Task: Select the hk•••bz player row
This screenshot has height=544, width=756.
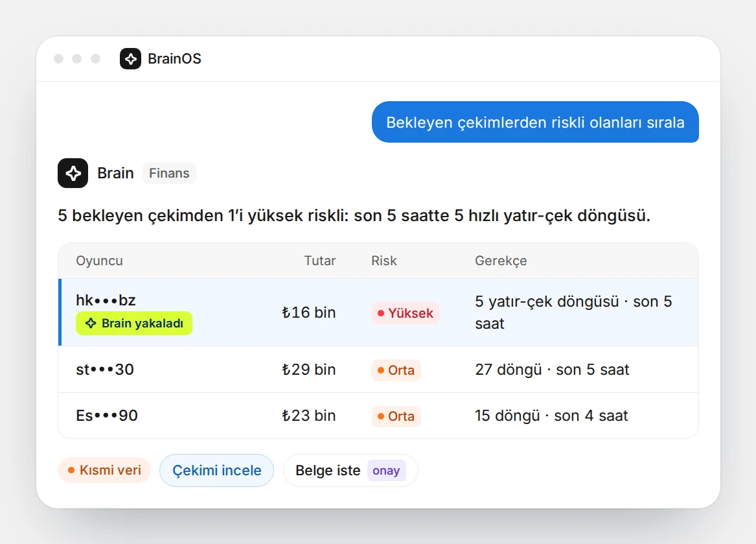Action: 378,313
